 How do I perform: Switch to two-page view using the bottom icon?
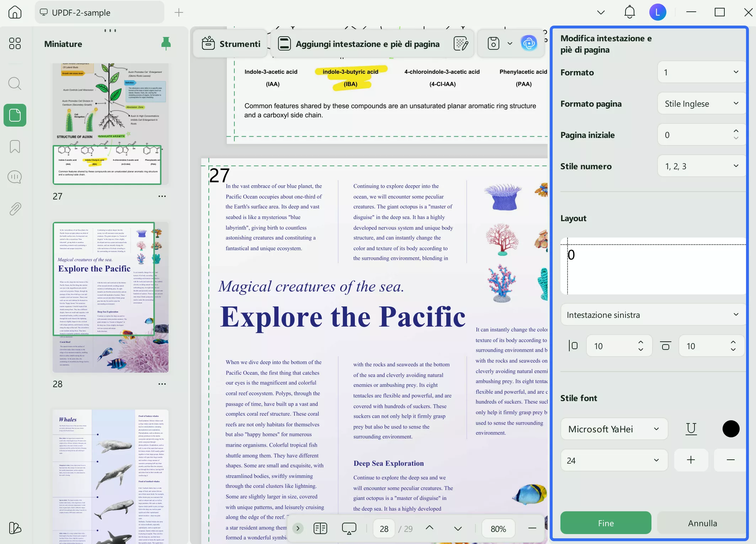click(320, 528)
